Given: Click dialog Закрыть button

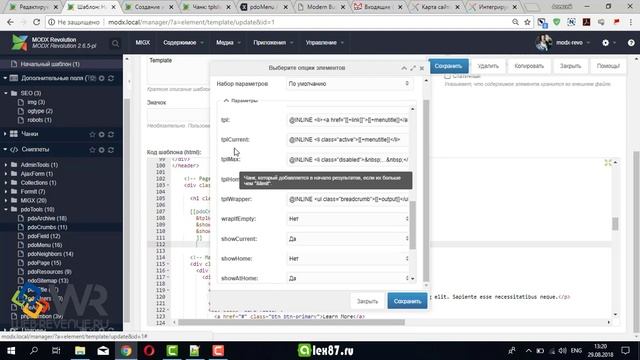Looking at the screenshot, I should click(x=367, y=301).
